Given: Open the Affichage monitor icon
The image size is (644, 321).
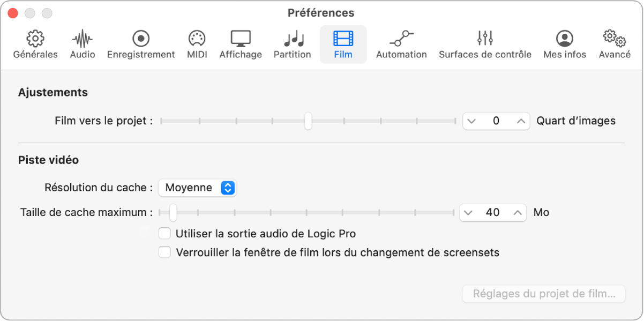Looking at the screenshot, I should point(241,39).
